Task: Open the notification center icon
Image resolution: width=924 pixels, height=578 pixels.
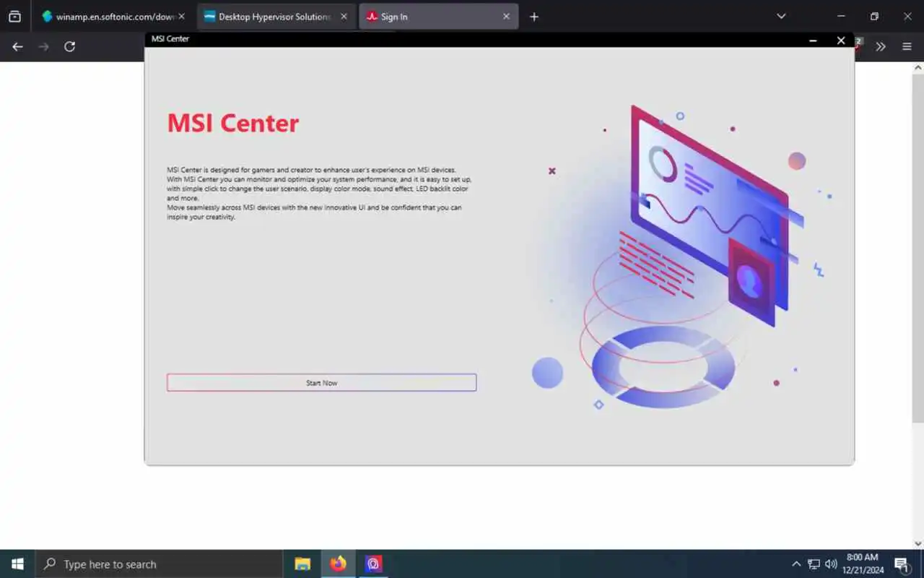Action: coord(902,564)
